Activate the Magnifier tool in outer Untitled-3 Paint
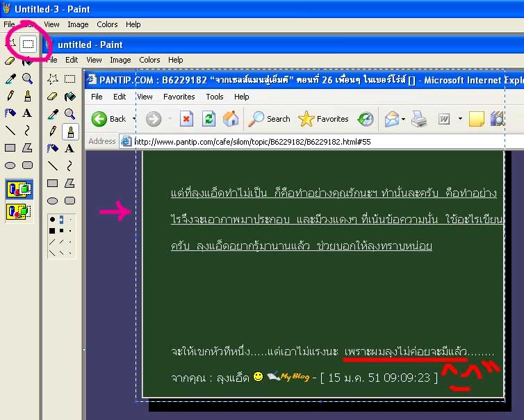524x420 pixels. (27, 79)
